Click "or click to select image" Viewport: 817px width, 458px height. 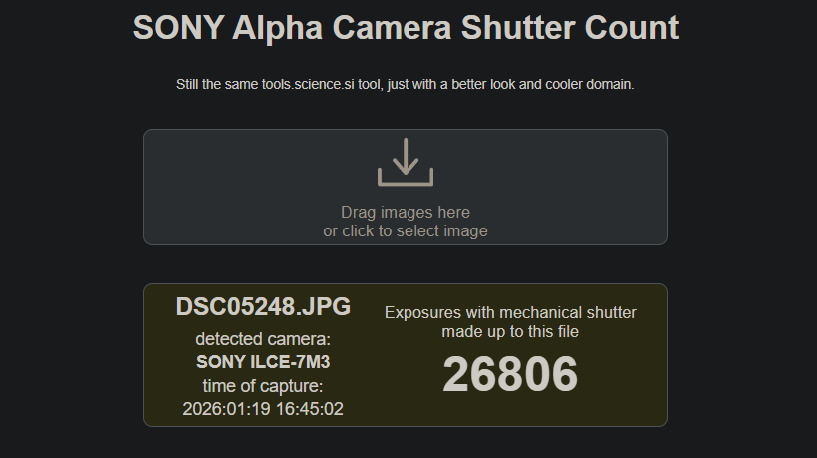[405, 231]
